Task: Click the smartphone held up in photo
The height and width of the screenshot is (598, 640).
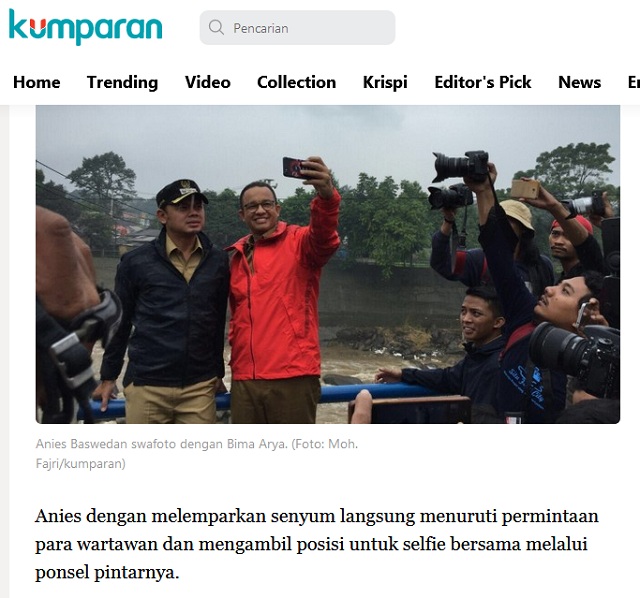Action: point(294,167)
